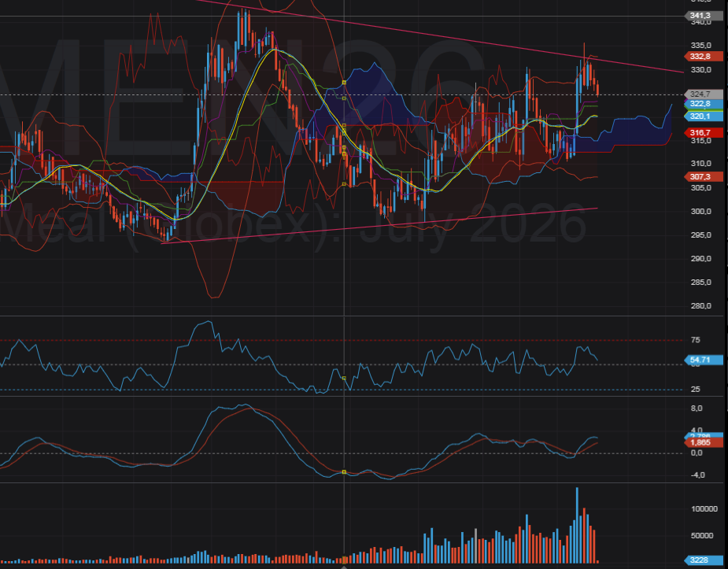The height and width of the screenshot is (569, 728).
Task: Click the blue dashed RSI 25 level line
Action: (x=472, y=389)
